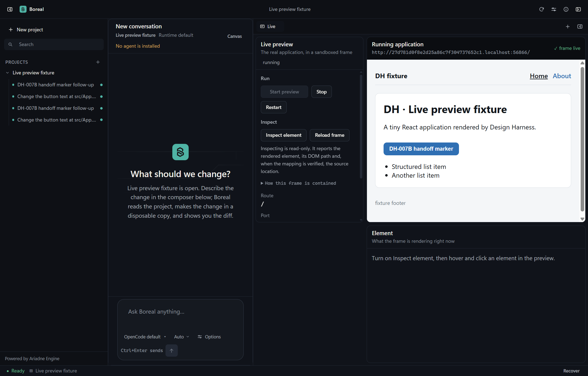Open Options in the composer
588x376 pixels.
(209, 337)
